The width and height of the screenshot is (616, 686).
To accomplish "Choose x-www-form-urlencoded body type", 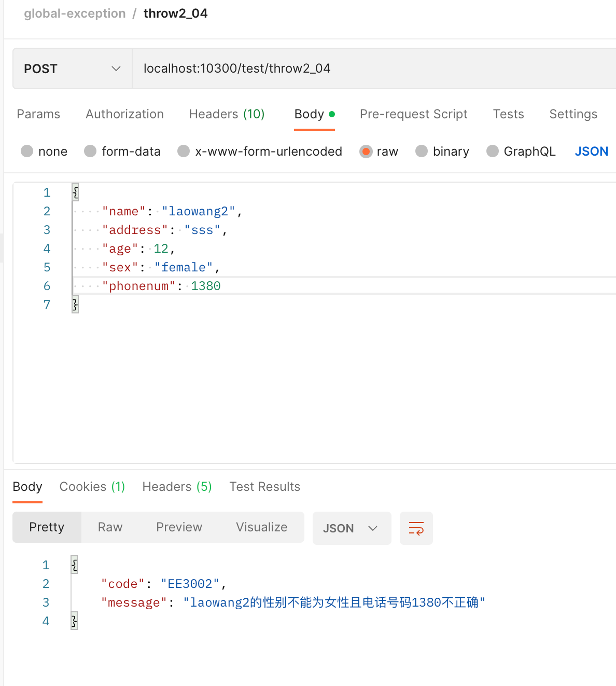I will (x=184, y=152).
